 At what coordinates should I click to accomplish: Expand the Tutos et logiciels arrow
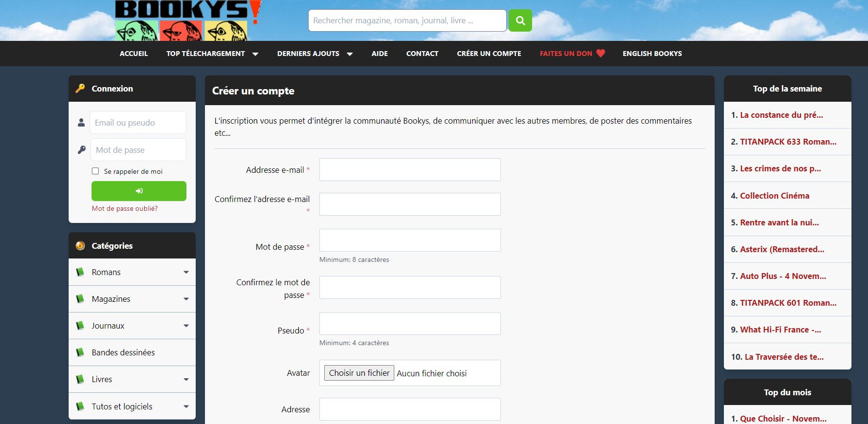[186, 406]
